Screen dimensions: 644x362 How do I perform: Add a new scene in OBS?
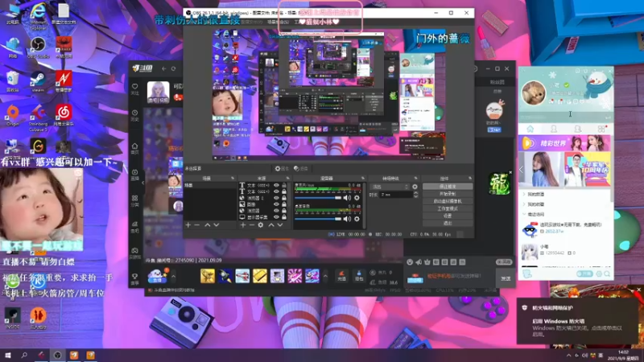tap(188, 225)
